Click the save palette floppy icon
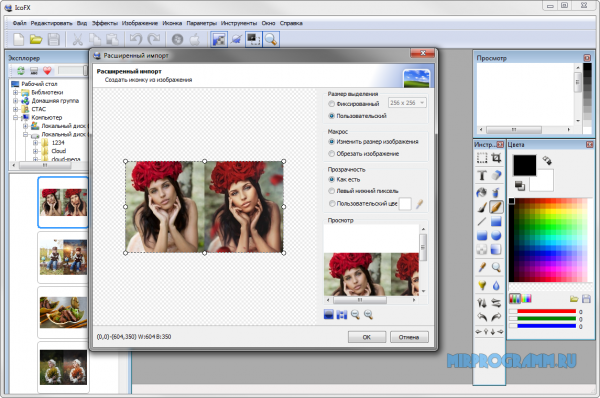Viewport: 600px width, 398px height. tap(586, 298)
